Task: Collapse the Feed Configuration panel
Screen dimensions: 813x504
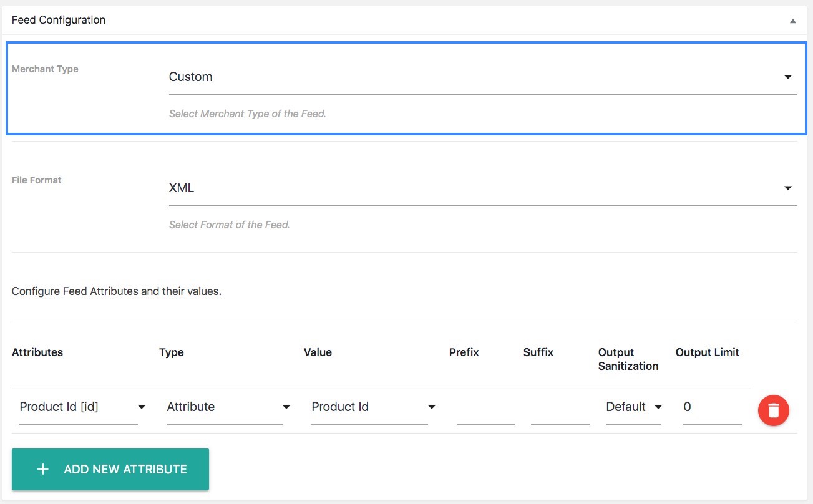Action: point(792,21)
